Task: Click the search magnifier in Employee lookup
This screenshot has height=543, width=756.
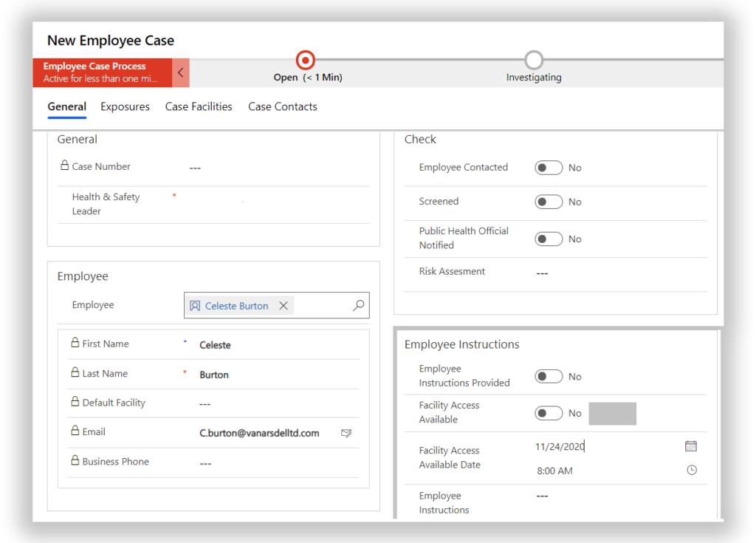Action: coord(358,305)
